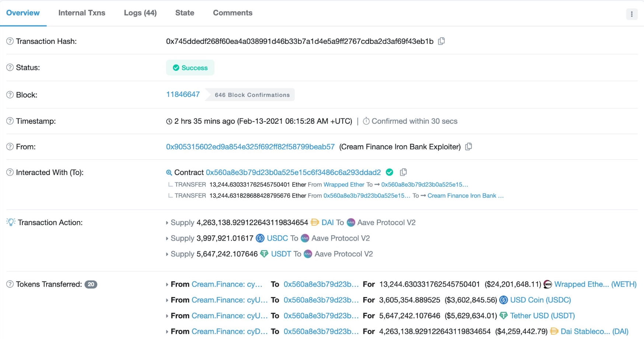The height and width of the screenshot is (339, 644).
Task: Click the Aave icon in the USDC supply row
Action: coord(305,238)
